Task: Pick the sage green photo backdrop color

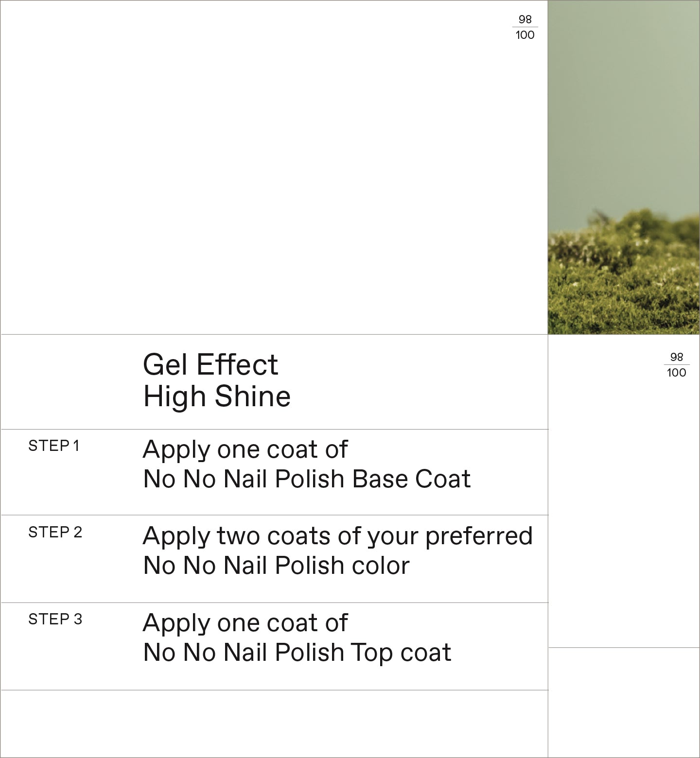Action: [624, 97]
